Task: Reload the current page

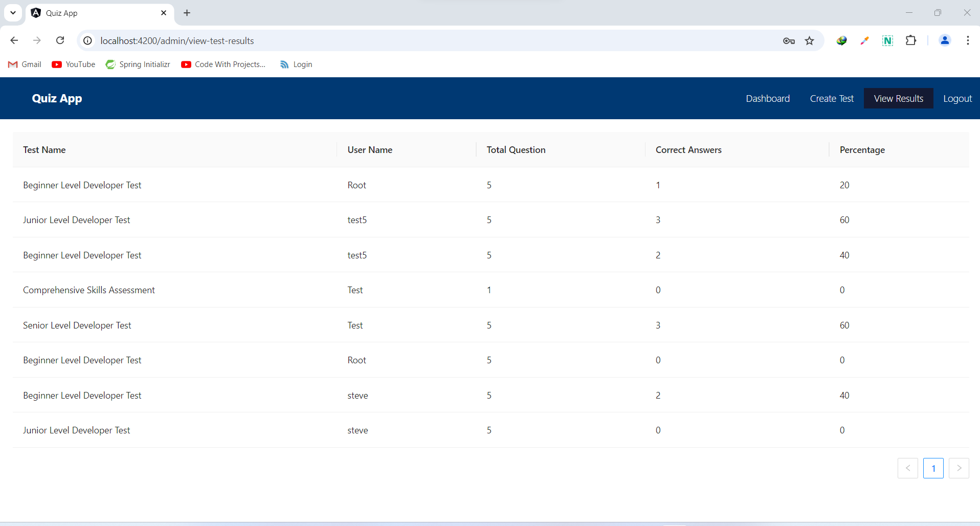Action: click(x=60, y=40)
